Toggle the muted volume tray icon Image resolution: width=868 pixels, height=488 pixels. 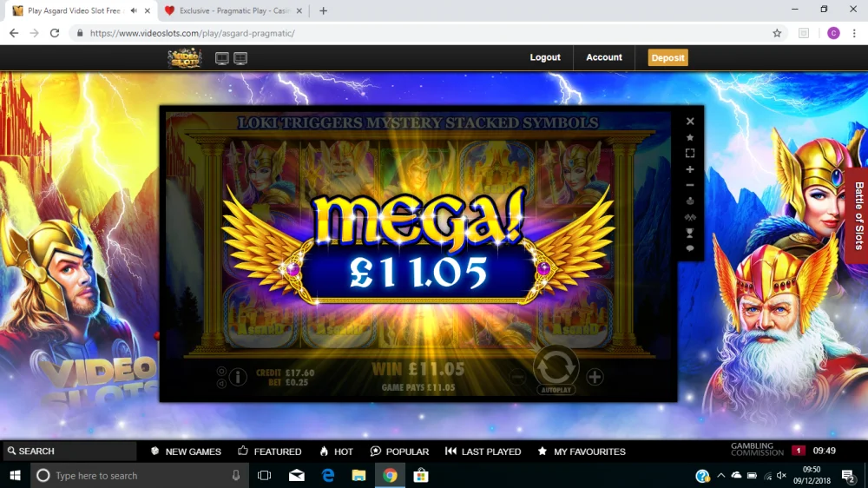tap(782, 475)
